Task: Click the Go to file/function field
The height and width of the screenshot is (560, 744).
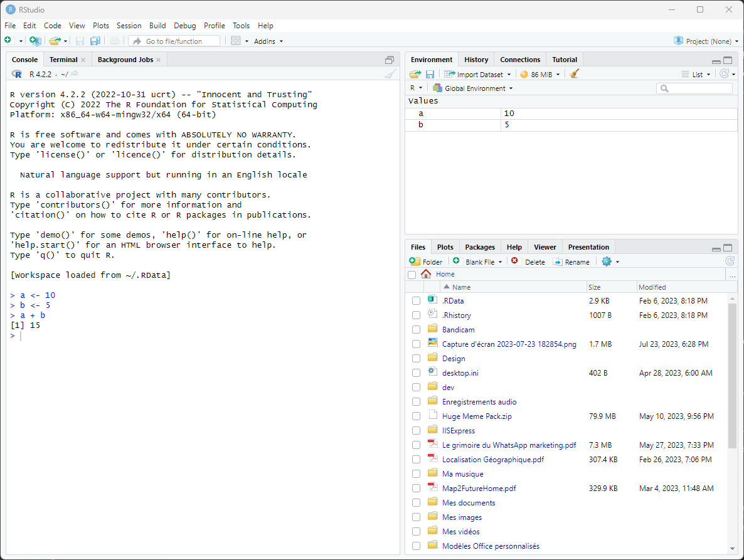Action: coord(174,41)
